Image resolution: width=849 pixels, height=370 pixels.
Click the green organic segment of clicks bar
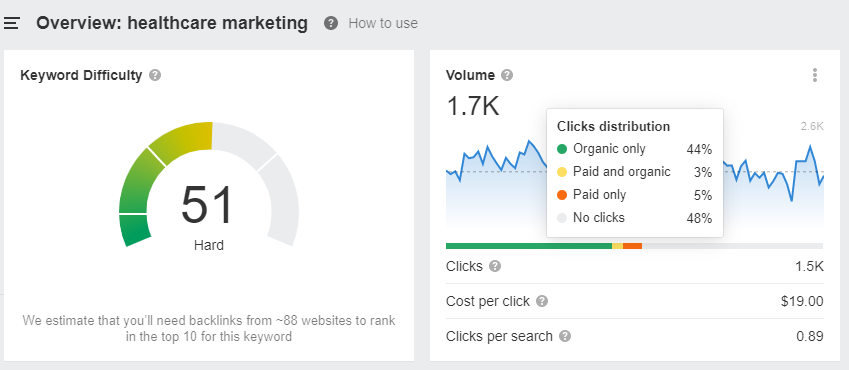528,246
